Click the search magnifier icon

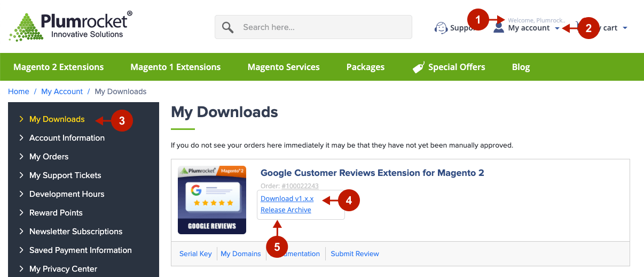228,27
